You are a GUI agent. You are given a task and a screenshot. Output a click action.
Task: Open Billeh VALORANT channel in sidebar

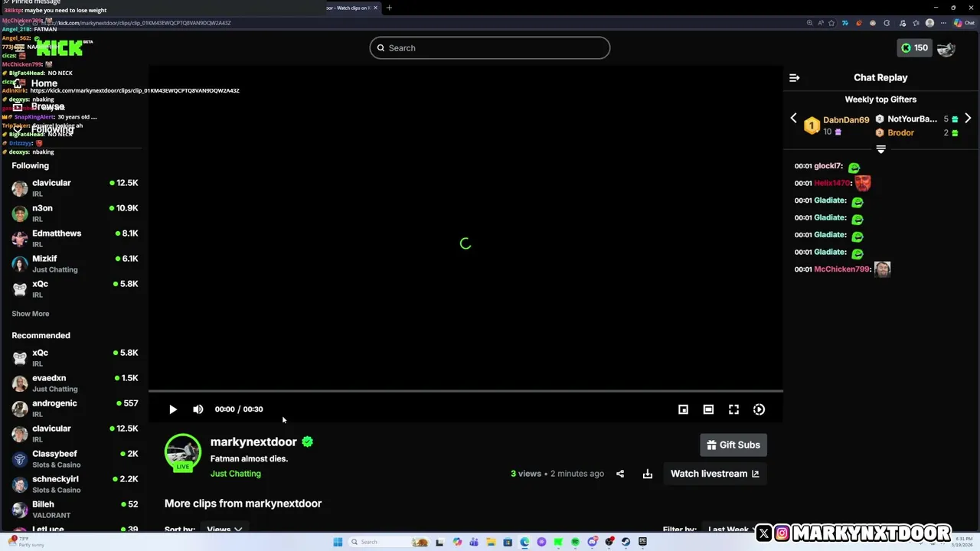point(74,509)
